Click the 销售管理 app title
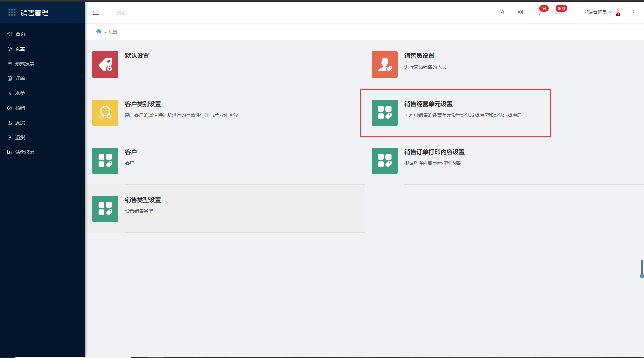644x358 pixels. 35,13
